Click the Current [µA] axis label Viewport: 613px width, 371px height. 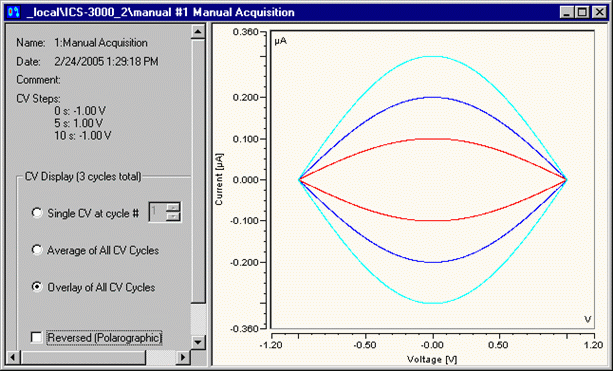219,179
